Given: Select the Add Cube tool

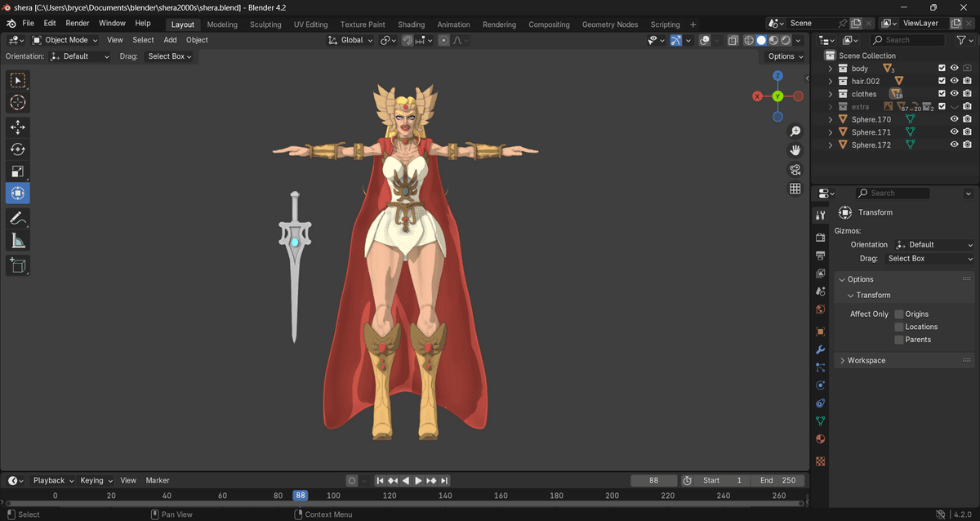Looking at the screenshot, I should pos(18,265).
